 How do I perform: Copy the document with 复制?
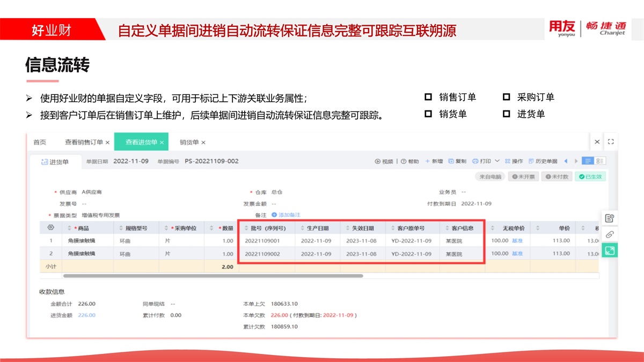point(457,161)
